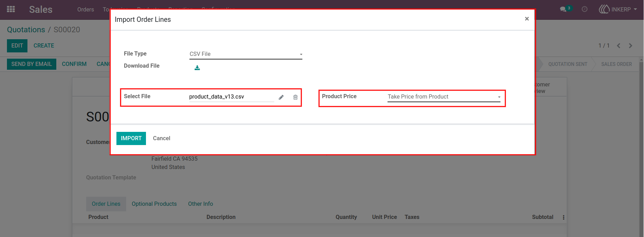This screenshot has width=644, height=237.
Task: Click the IMPORT button
Action: click(131, 138)
